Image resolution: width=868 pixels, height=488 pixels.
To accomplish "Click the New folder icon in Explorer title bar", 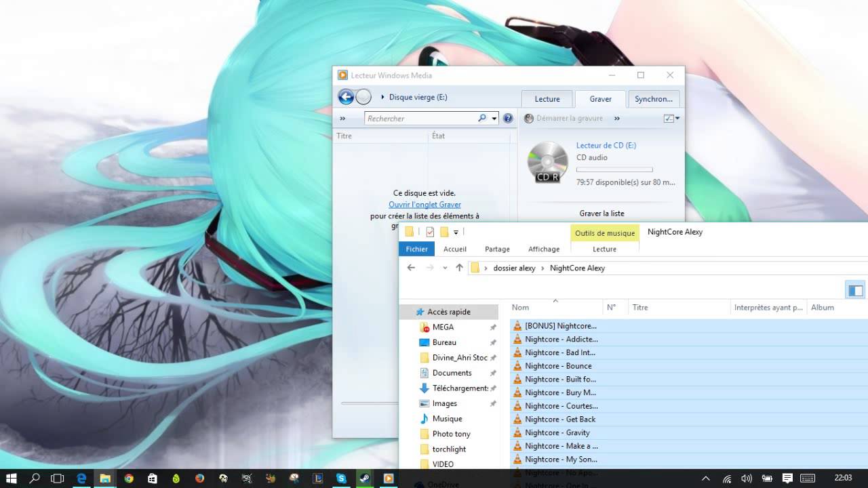I will click(x=444, y=232).
